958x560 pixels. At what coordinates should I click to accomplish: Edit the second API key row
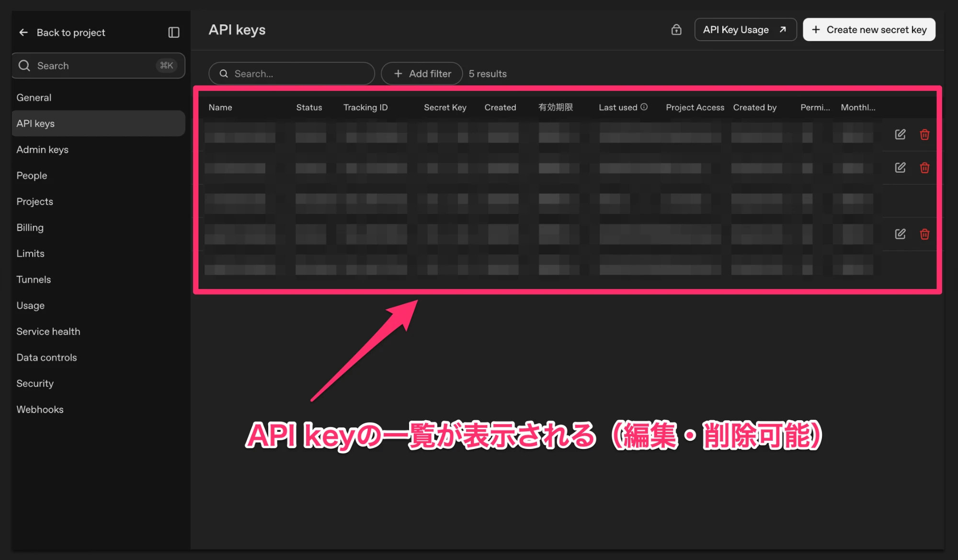click(x=900, y=168)
